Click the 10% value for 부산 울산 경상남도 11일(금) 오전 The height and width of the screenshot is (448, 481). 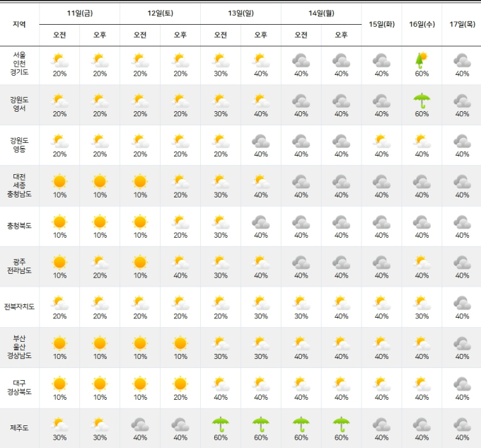tap(59, 356)
